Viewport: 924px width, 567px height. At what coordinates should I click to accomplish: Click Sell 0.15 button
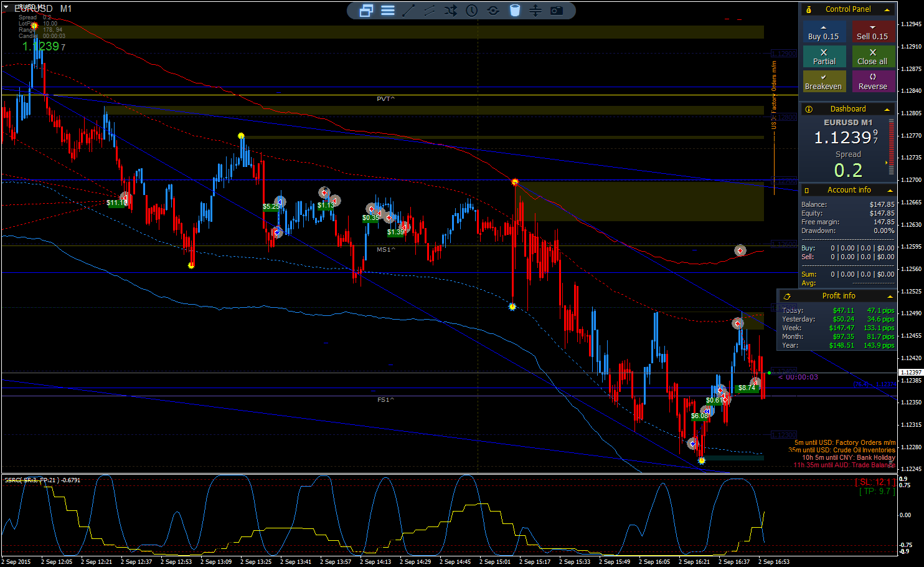(873, 32)
